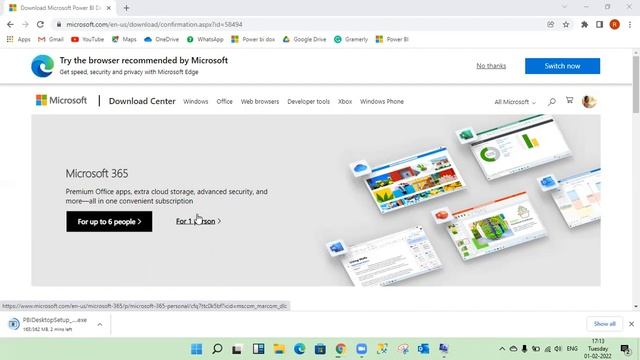The width and height of the screenshot is (640, 360).
Task: Open the Power BI bookmark
Action: (392, 39)
